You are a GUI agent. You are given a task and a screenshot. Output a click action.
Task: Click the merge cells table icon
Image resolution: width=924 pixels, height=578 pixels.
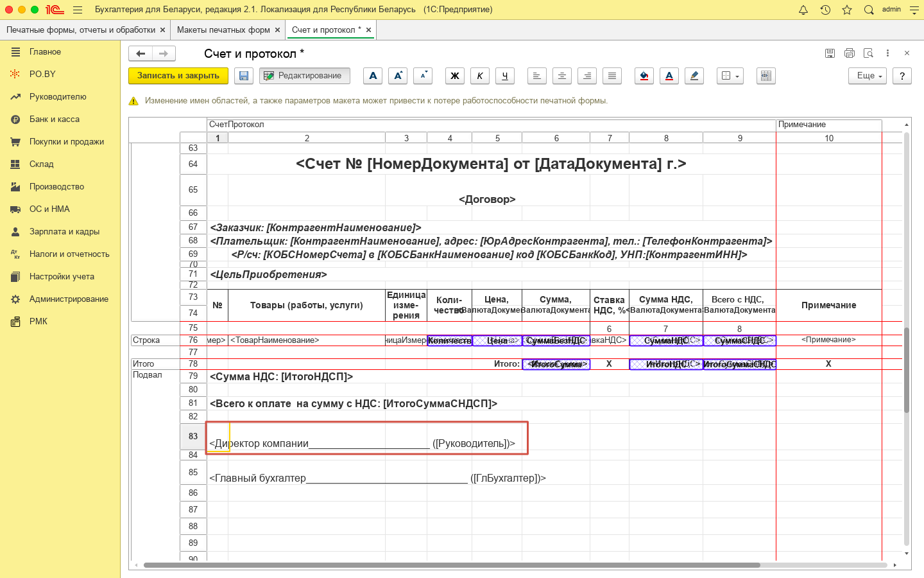[766, 76]
